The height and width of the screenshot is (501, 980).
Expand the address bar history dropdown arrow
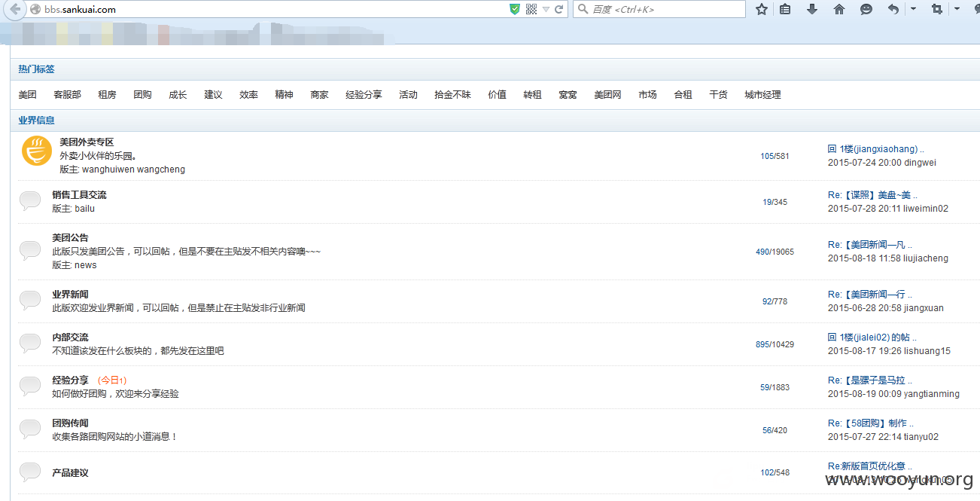546,10
